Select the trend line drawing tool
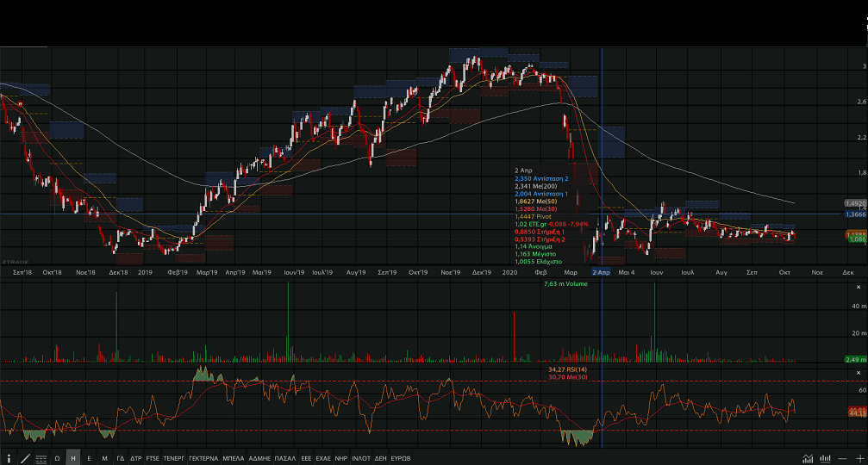This screenshot has width=868, height=465. coord(25,458)
